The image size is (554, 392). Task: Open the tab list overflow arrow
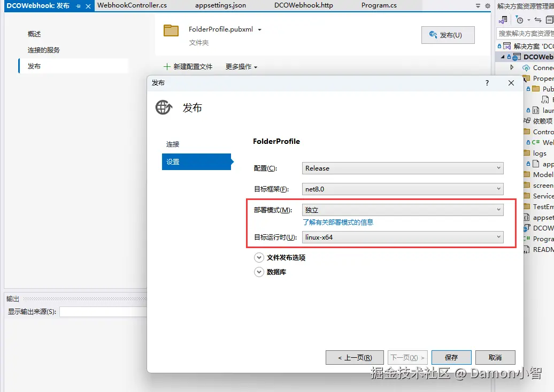[478, 6]
